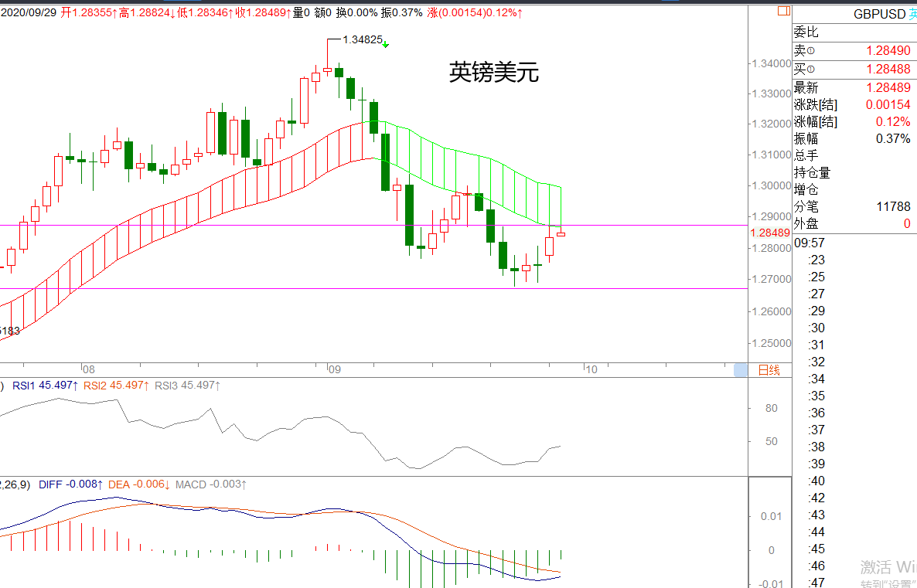Click the date 2020/09/29 in header
The image size is (917, 588).
(x=29, y=12)
